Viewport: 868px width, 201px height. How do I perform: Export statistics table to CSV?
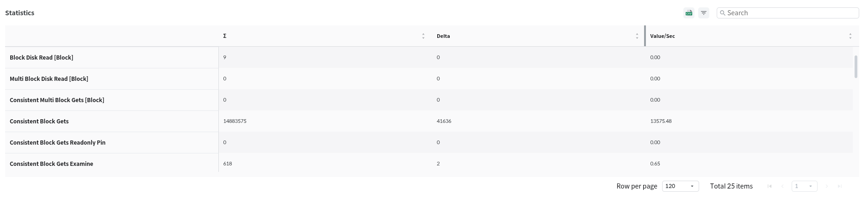coord(689,13)
